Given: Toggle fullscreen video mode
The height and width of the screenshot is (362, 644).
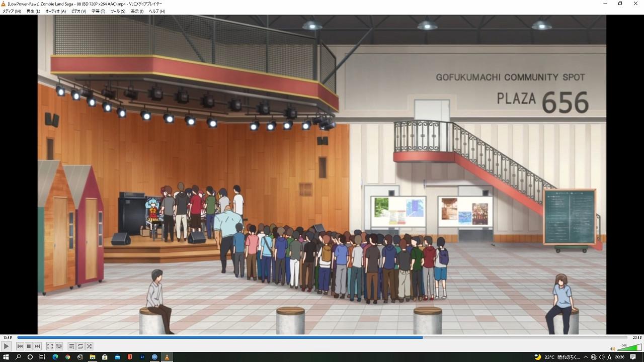Looking at the screenshot, I should [50, 346].
